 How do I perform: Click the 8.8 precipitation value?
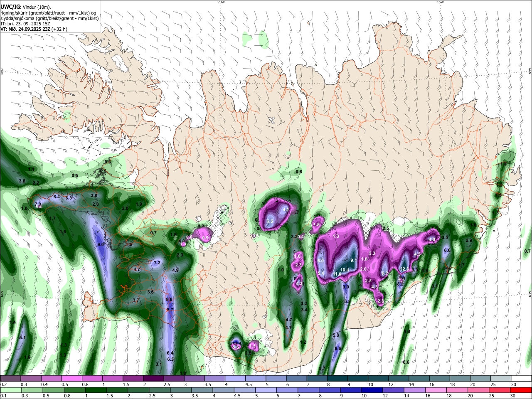pos(169,299)
